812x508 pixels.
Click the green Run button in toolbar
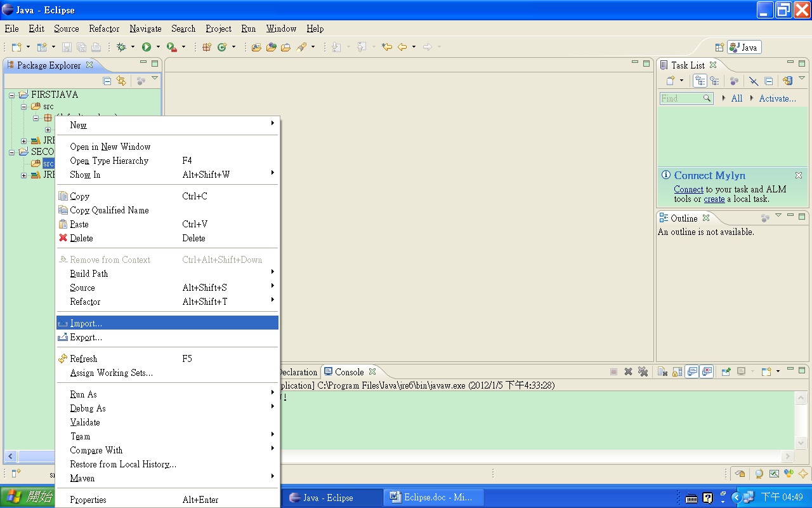coord(147,47)
